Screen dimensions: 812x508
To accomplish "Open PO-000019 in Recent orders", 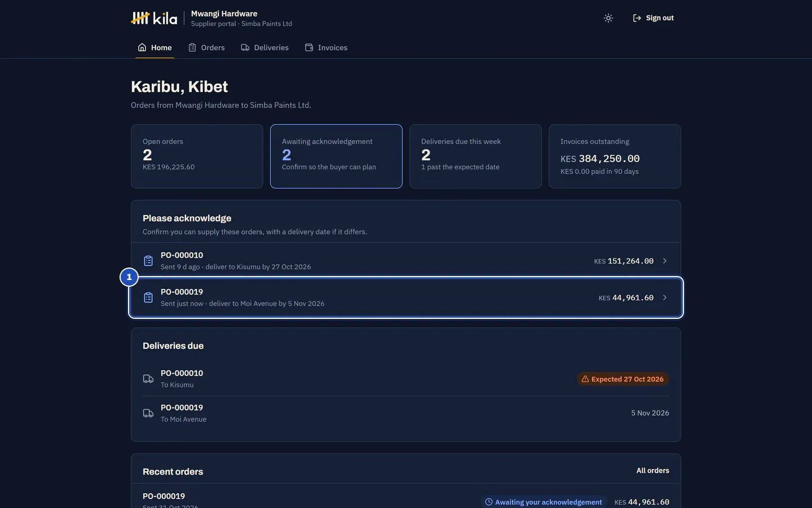I will pos(406,496).
